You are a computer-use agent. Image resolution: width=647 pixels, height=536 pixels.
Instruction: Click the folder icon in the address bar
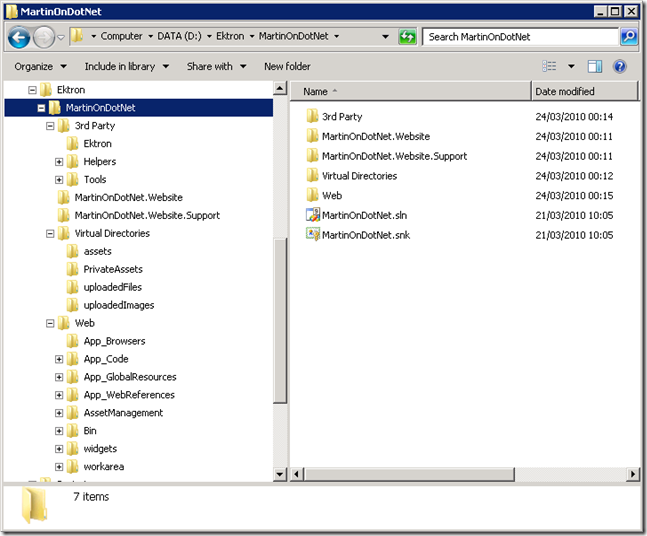point(77,36)
